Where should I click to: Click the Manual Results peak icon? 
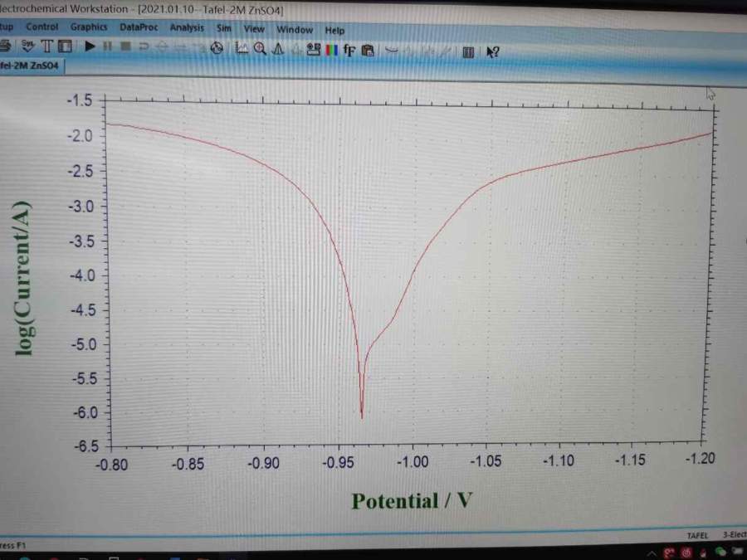278,49
